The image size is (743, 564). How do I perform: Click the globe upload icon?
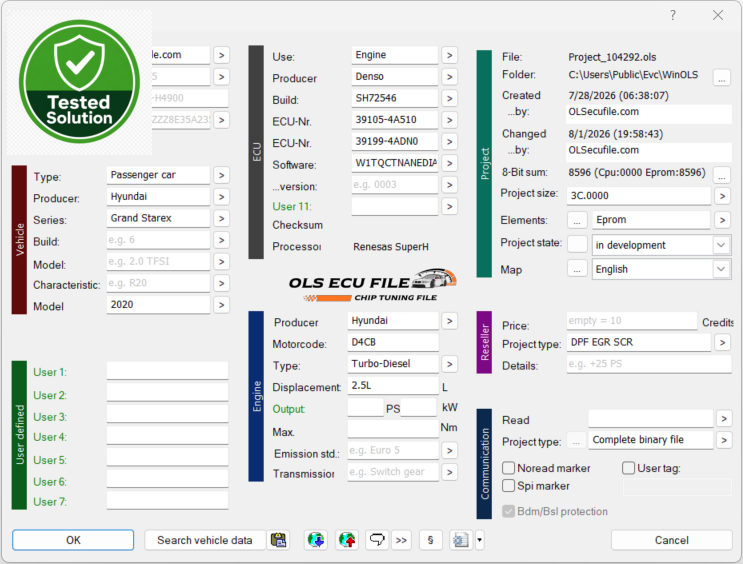tap(347, 540)
